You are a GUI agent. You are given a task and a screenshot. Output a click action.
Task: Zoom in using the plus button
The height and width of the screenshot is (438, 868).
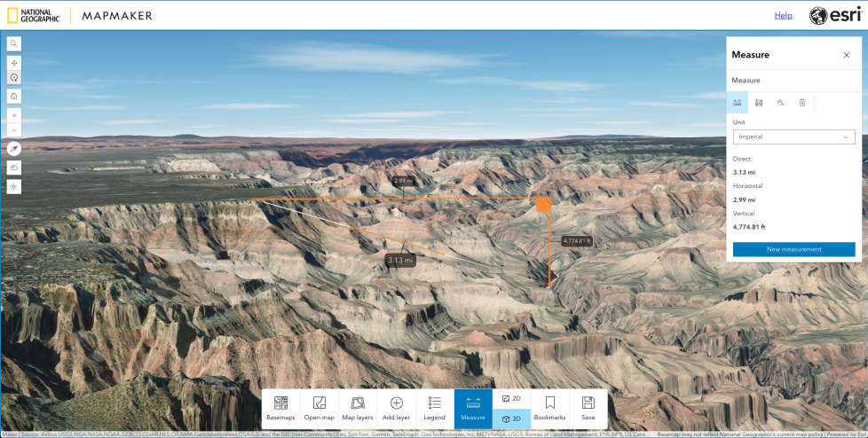tap(14, 115)
